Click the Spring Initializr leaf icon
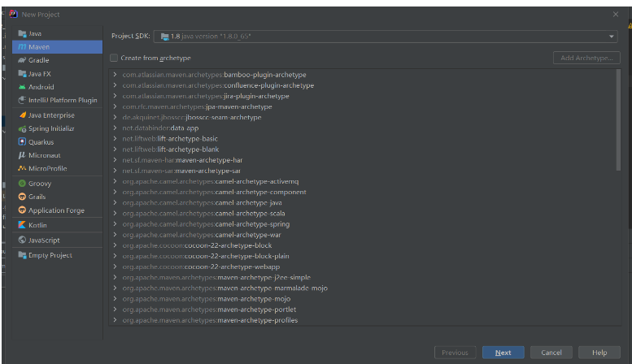The height and width of the screenshot is (364, 632). coord(22,128)
